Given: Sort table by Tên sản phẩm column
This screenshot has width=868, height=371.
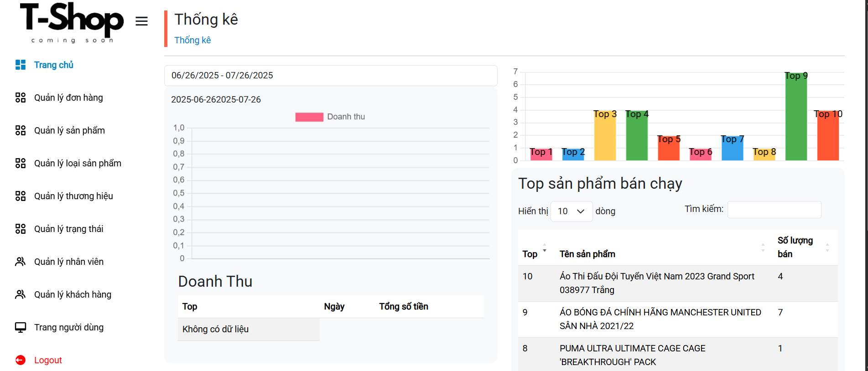Looking at the screenshot, I should [x=664, y=247].
